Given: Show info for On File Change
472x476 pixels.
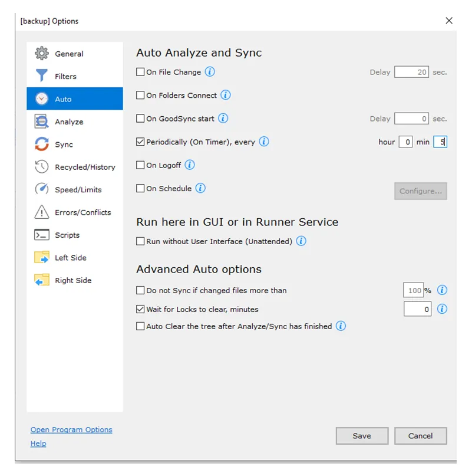Looking at the screenshot, I should 210,71.
